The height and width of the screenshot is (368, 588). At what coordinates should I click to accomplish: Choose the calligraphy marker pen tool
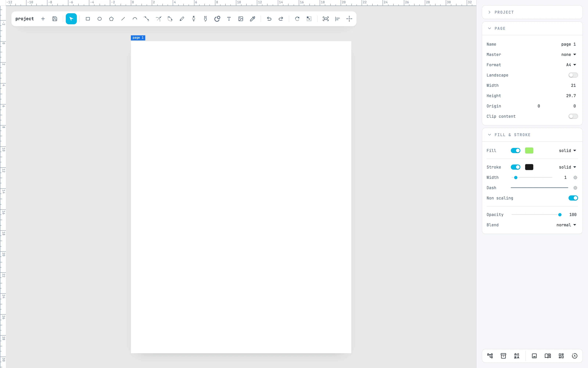point(205,19)
